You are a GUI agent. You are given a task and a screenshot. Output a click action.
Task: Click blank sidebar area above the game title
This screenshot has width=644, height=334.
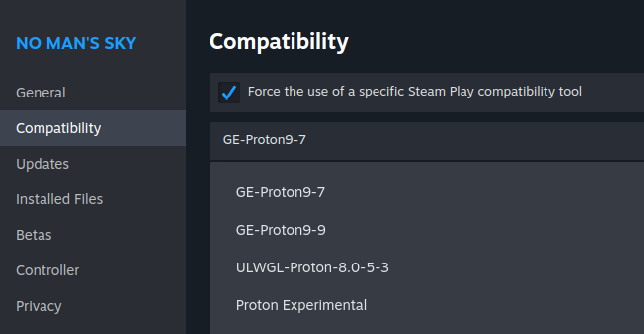point(92,15)
